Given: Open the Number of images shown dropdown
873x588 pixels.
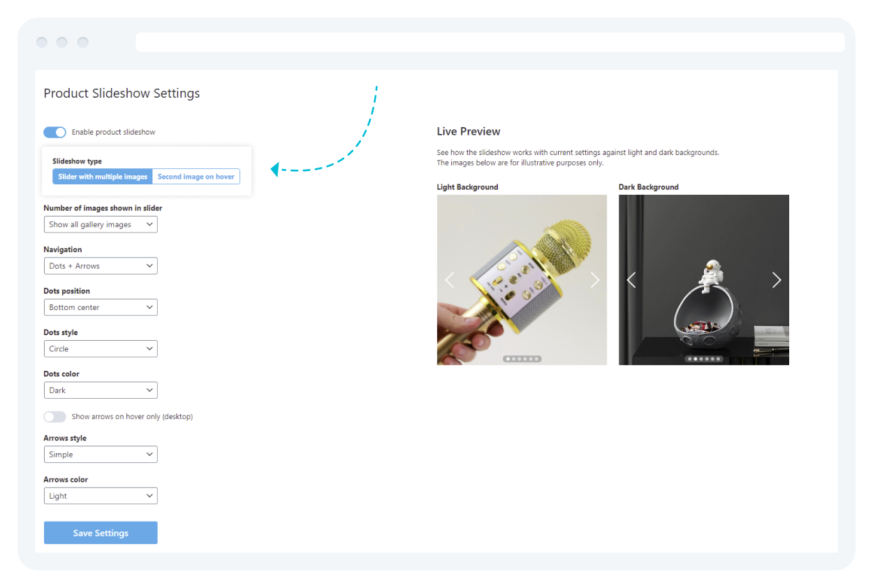Looking at the screenshot, I should (x=101, y=224).
